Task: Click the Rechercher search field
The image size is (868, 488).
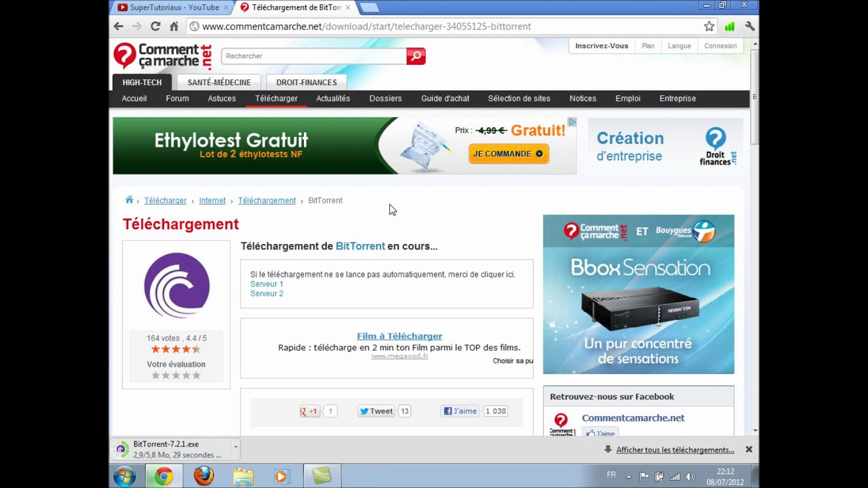Action: coord(314,56)
